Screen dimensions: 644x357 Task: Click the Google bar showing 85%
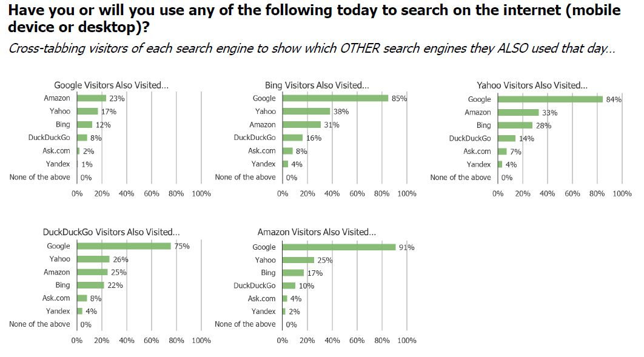coord(335,98)
